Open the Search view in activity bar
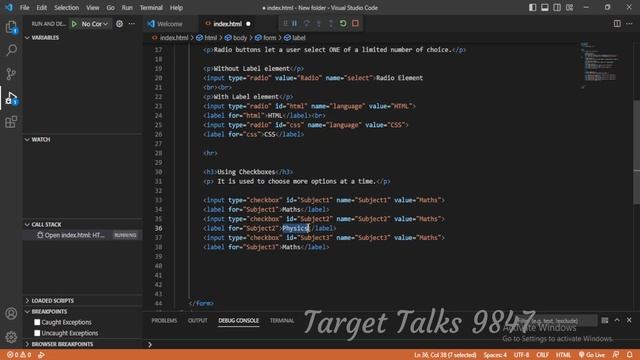640x360 pixels. point(11,50)
